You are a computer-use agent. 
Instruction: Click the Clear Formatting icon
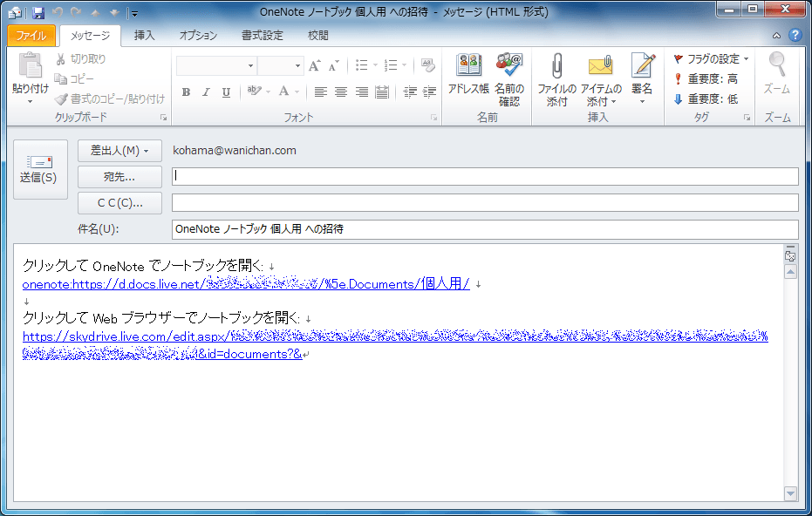[428, 65]
